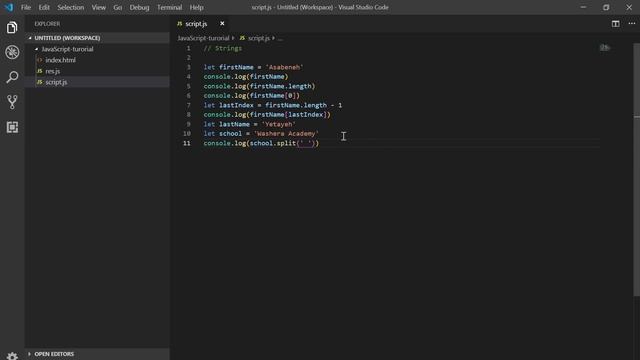Click the index.html file icon
Image resolution: width=640 pixels, height=360 pixels.
click(40, 60)
